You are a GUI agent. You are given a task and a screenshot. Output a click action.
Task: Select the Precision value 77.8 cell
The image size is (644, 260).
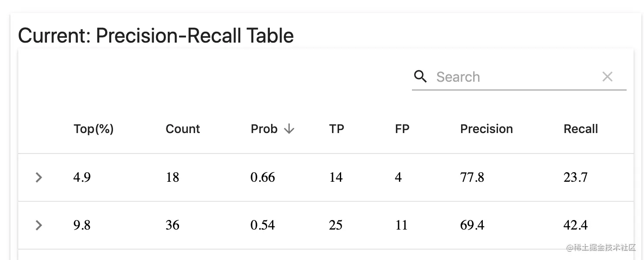tap(472, 177)
